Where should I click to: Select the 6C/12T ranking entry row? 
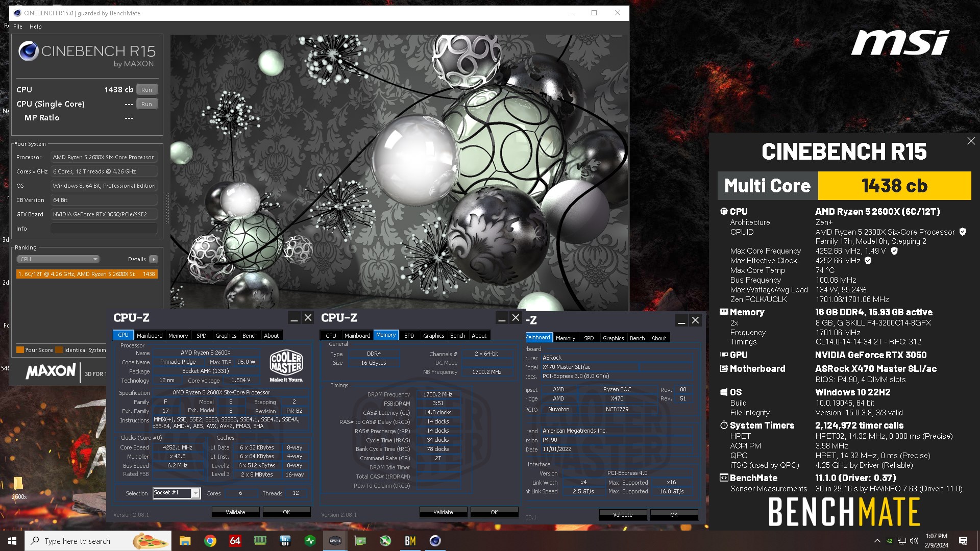[x=87, y=274]
